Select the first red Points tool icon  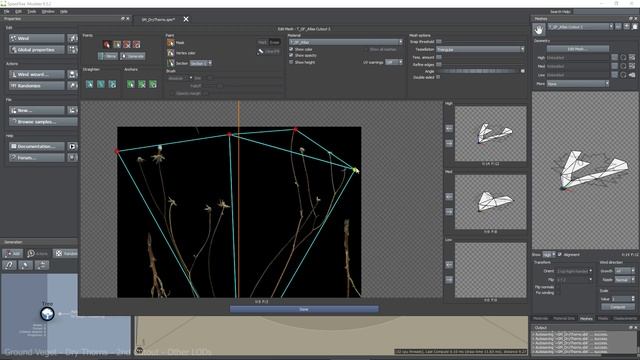pos(107,44)
